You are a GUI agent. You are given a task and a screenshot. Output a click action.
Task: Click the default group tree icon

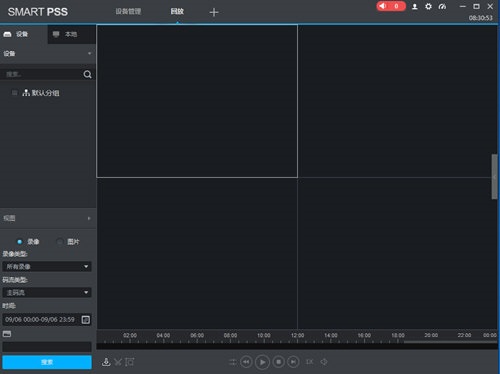[26, 93]
